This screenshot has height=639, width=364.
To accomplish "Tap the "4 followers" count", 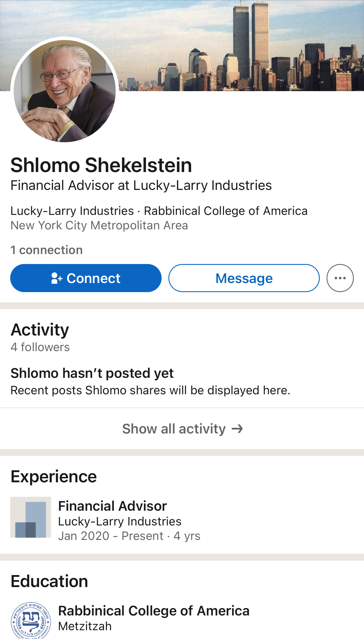I will point(40,347).
